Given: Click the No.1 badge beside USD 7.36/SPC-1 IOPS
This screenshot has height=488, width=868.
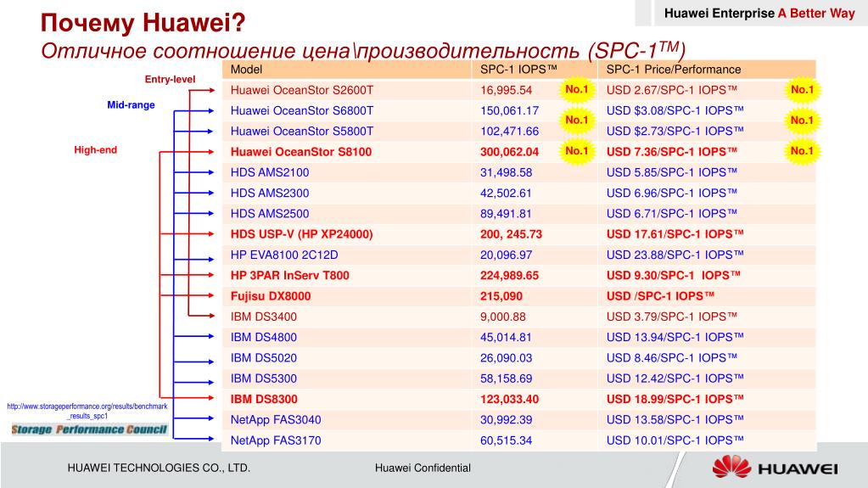Looking at the screenshot, I should pos(802,151).
